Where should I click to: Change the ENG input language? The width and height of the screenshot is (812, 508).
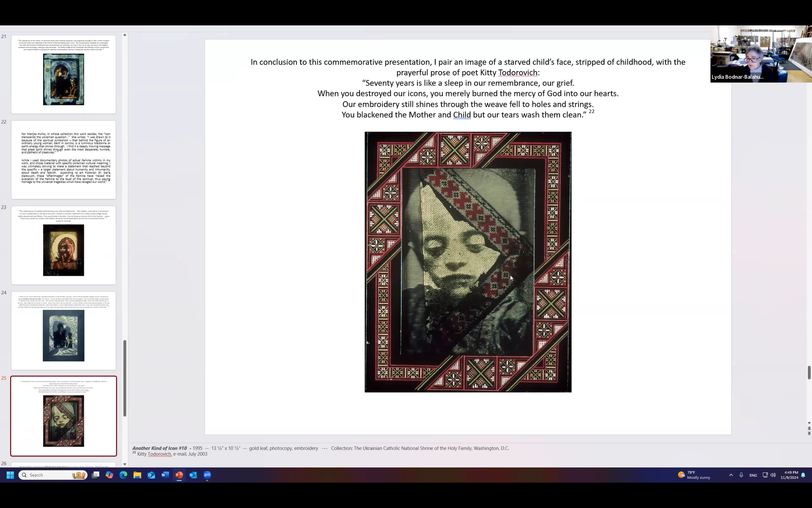(x=753, y=475)
